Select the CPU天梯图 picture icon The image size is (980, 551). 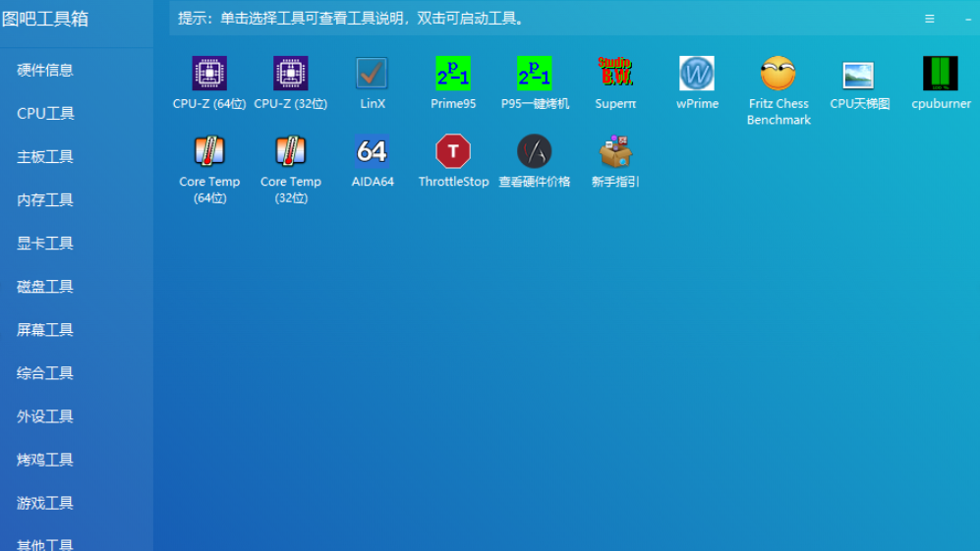(x=859, y=75)
